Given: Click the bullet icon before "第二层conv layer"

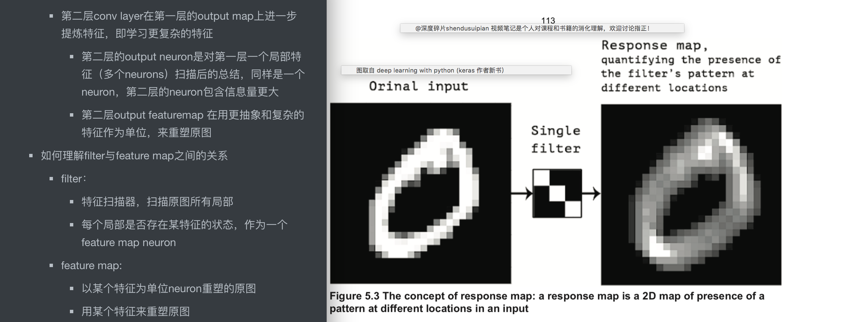Looking at the screenshot, I should (x=51, y=16).
